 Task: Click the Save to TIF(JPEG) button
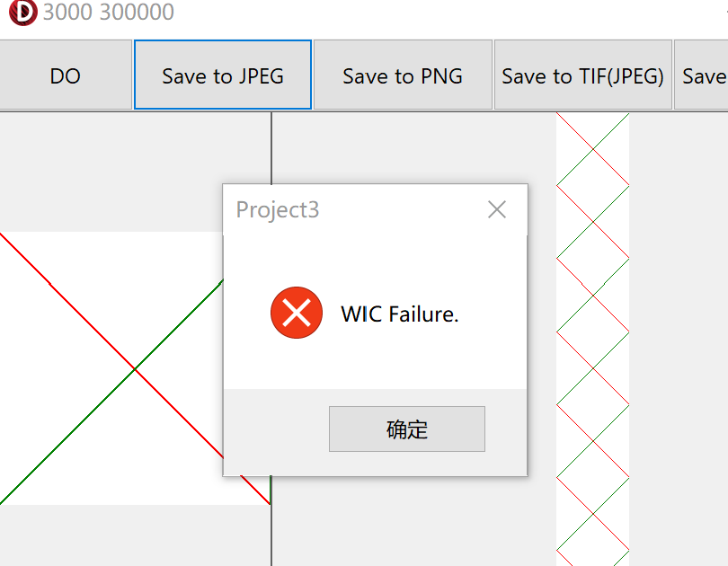click(583, 75)
